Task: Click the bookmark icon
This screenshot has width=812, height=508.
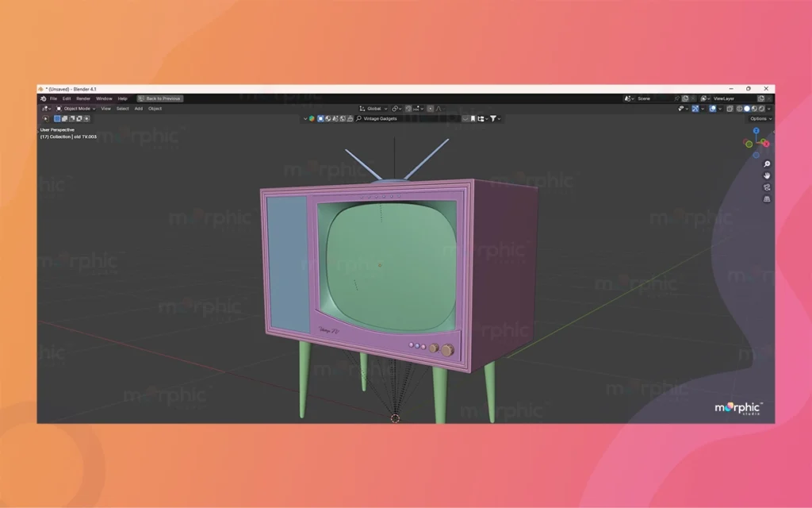Action: (x=473, y=119)
